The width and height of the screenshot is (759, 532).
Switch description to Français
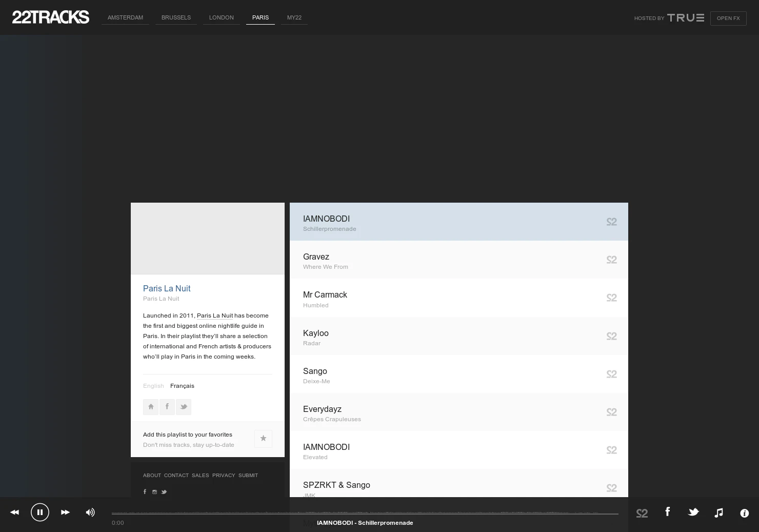click(x=182, y=386)
